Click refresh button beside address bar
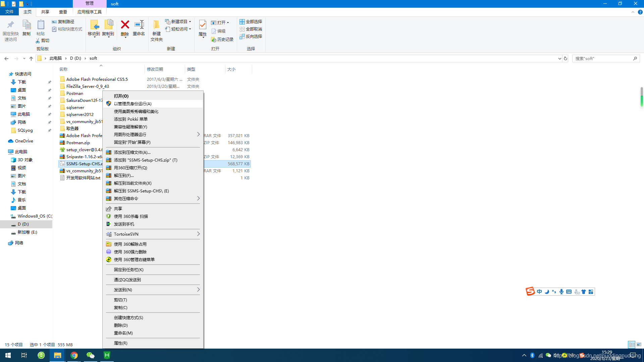This screenshot has height=362, width=644. coord(566,58)
